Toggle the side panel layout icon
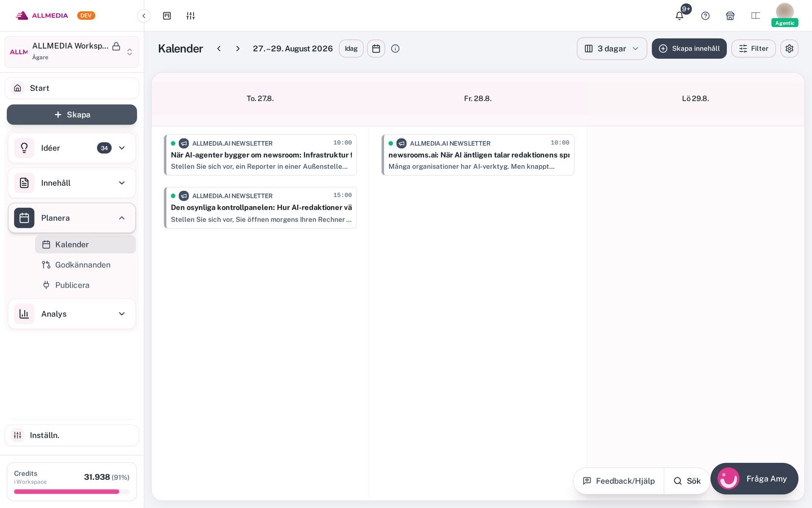Viewport: 812px width, 508px height. click(x=756, y=16)
